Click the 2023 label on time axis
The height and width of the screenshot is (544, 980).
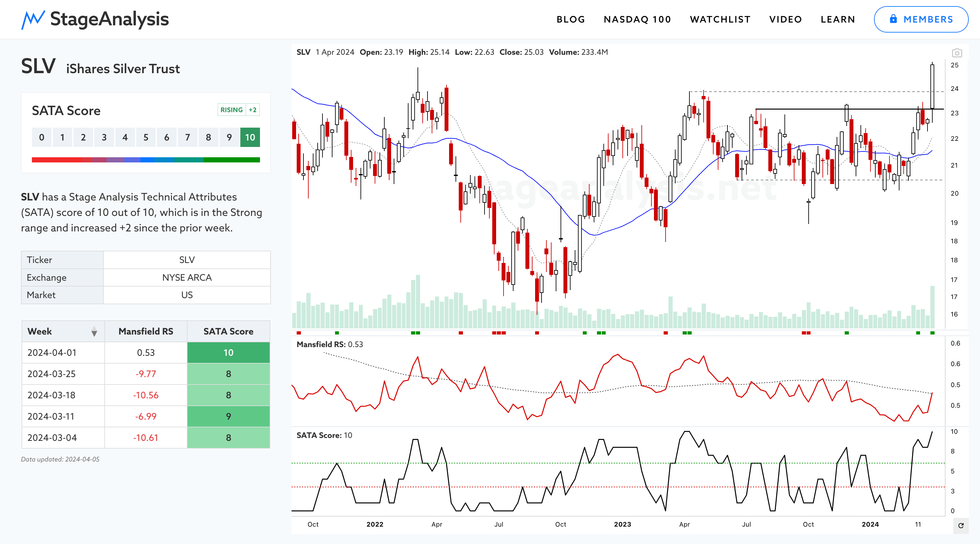coord(622,525)
